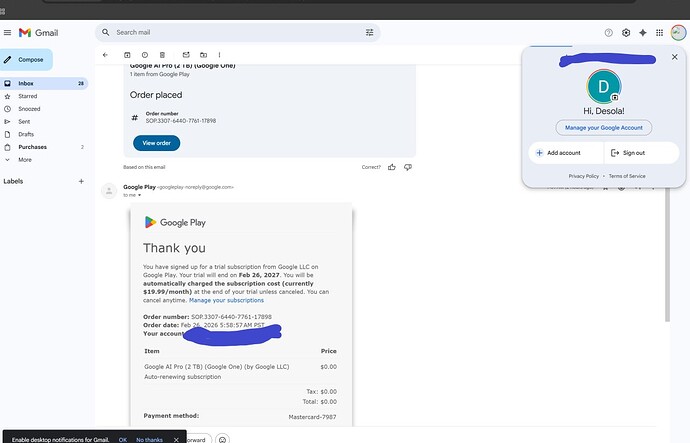Open Manage your subscriptions link

click(x=226, y=300)
